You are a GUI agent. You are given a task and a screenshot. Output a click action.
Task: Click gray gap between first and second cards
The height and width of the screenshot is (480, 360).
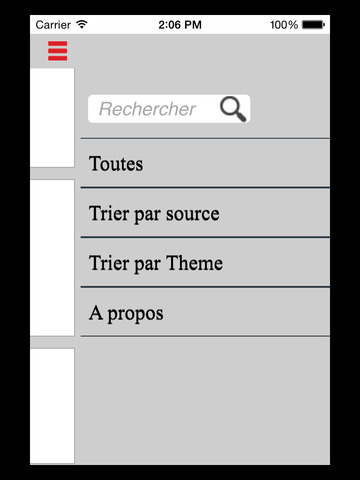click(x=52, y=173)
